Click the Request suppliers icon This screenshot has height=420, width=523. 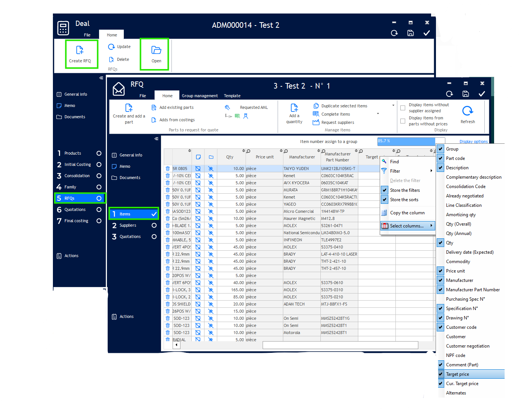pyautogui.click(x=316, y=122)
